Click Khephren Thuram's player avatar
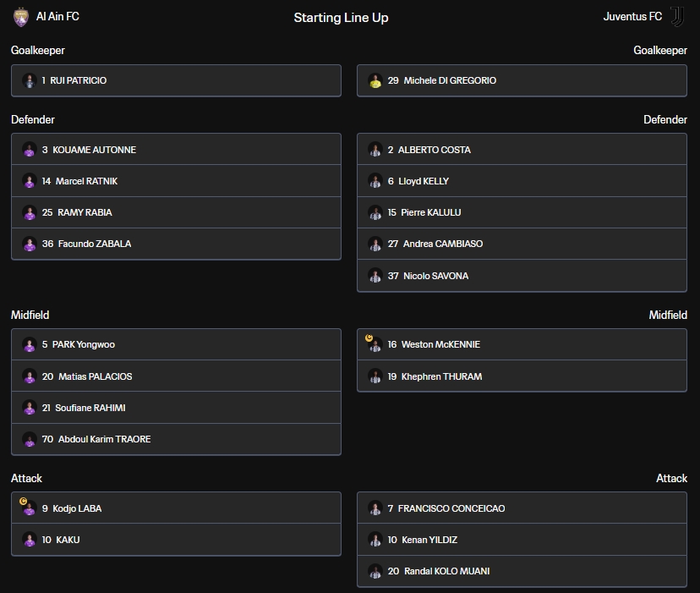700x593 pixels. click(x=375, y=376)
